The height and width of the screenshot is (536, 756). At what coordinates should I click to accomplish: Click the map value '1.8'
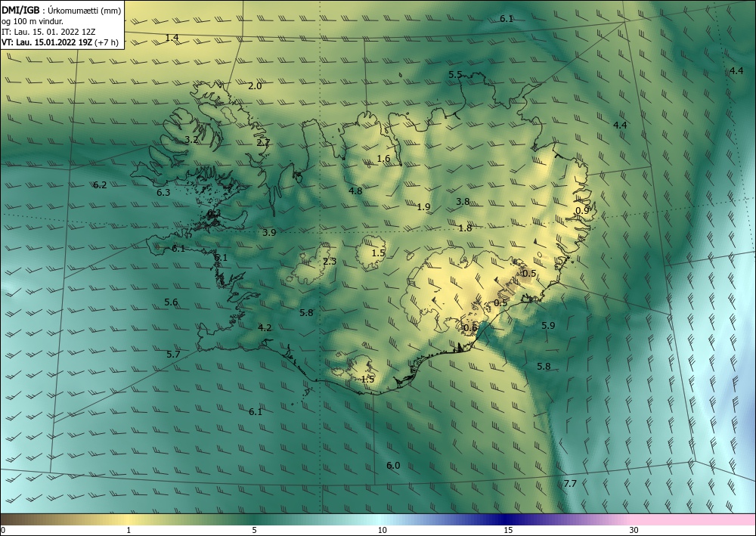[x=465, y=228]
